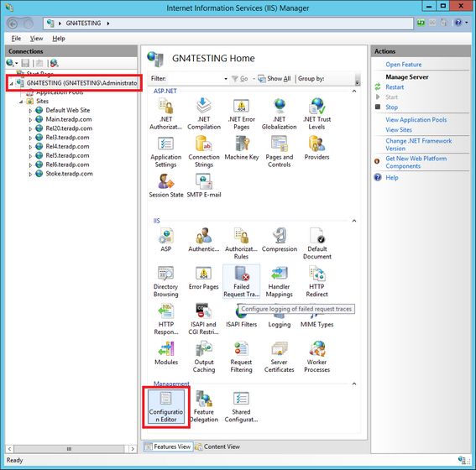
Task: Select the Server Certificates icon
Action: point(280,357)
